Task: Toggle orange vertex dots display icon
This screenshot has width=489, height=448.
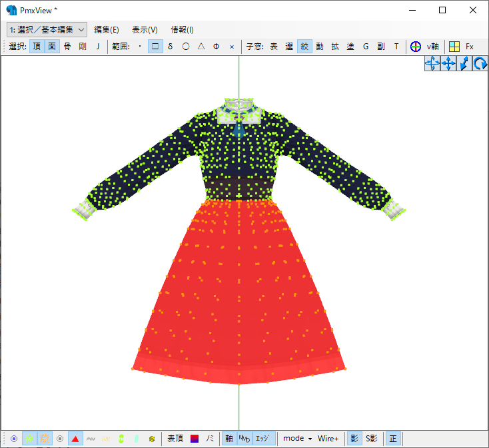Action: click(x=45, y=439)
